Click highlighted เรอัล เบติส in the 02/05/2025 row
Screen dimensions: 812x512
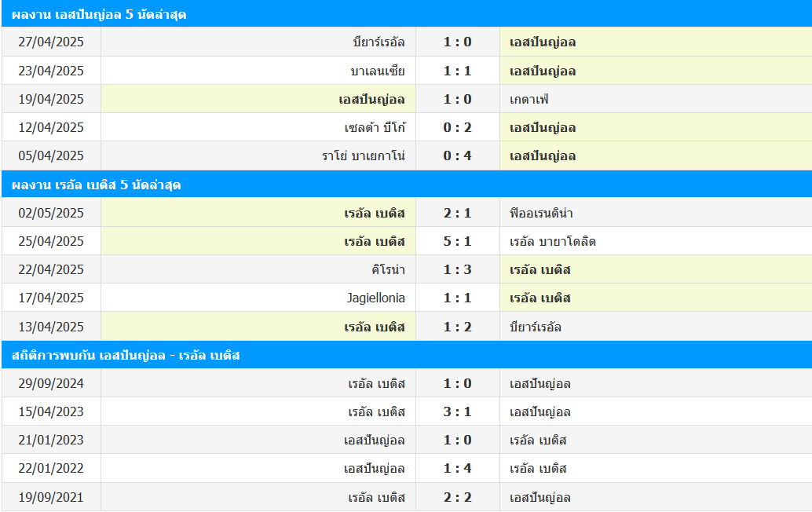click(x=375, y=214)
